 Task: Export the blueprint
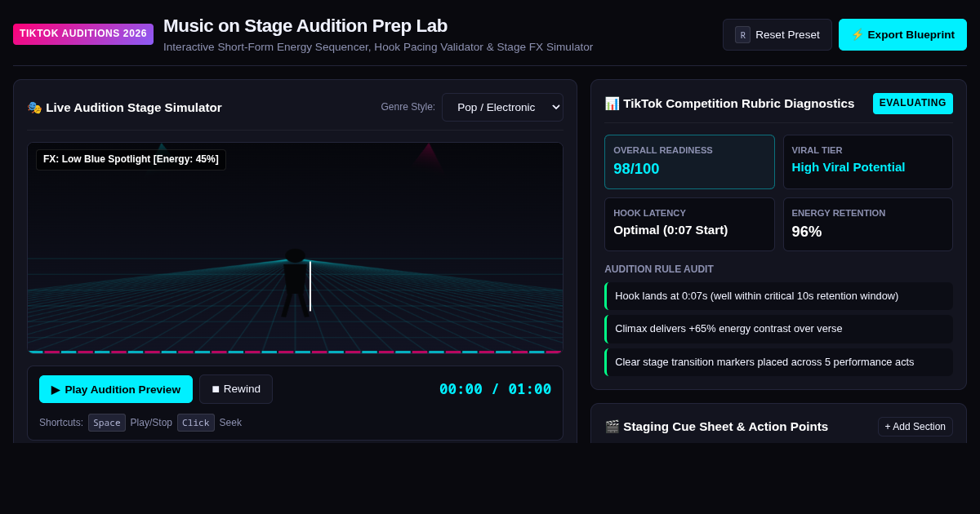coord(902,35)
